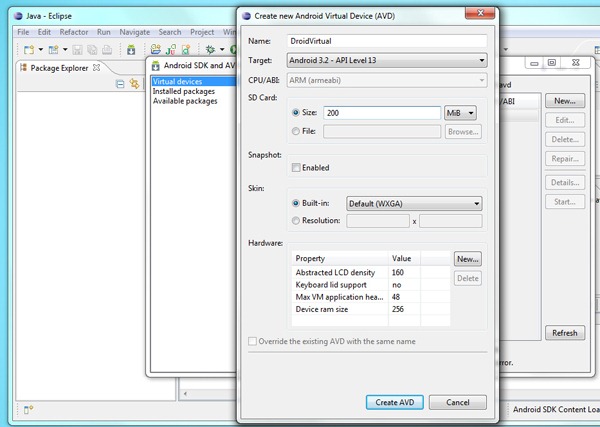Open the Search menu
Screen dimensions: 600x427
pos(170,32)
